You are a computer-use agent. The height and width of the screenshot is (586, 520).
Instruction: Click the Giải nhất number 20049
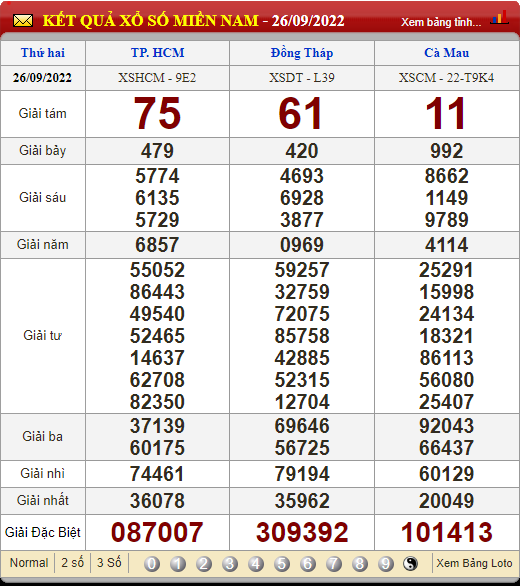[447, 501]
